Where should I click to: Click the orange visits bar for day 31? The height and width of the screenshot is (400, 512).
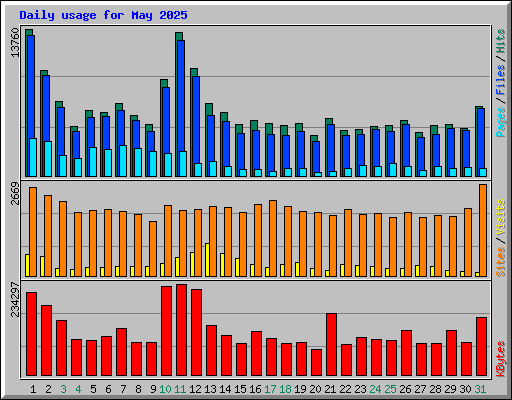[483, 230]
